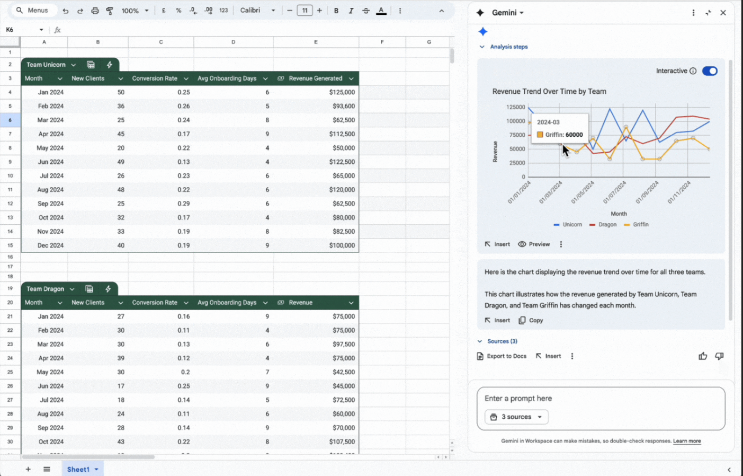This screenshot has width=743, height=476.
Task: Open the Calibri font dropdown
Action: point(257,10)
